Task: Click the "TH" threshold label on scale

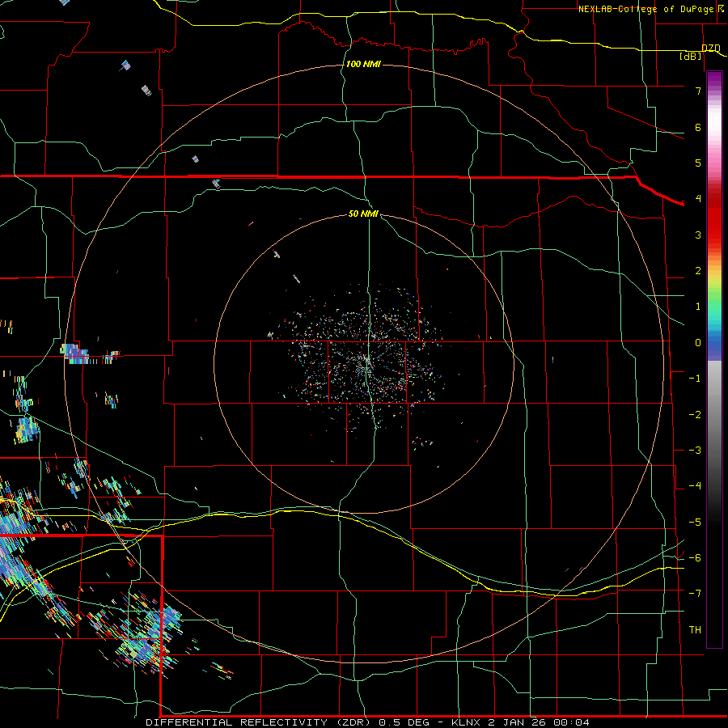Action: coord(695,630)
